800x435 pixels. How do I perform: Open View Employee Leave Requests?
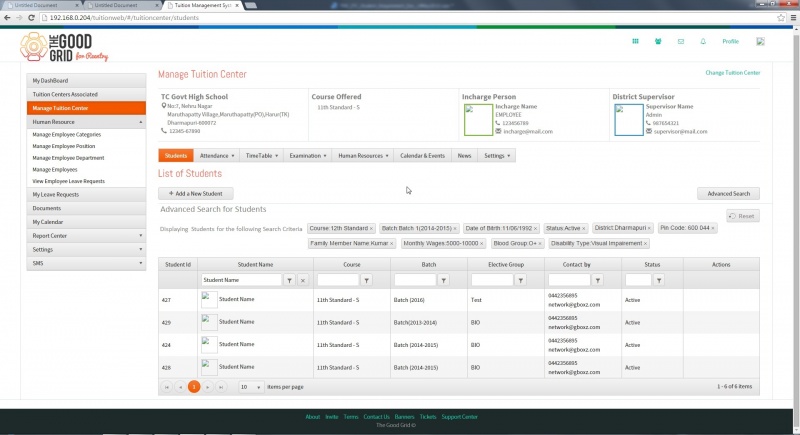pos(68,181)
